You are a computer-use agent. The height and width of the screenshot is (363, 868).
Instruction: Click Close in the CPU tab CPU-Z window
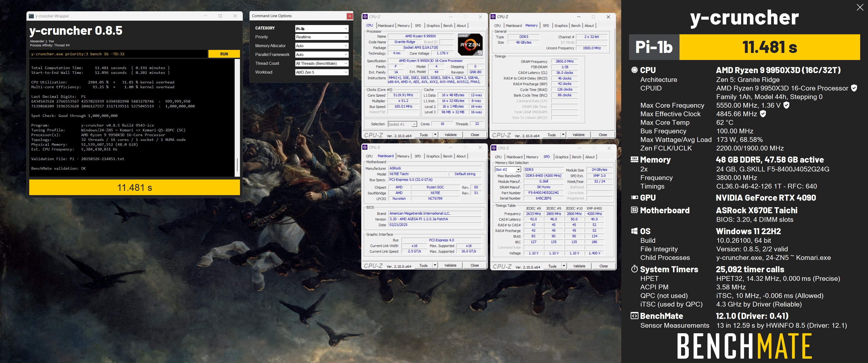(x=475, y=135)
